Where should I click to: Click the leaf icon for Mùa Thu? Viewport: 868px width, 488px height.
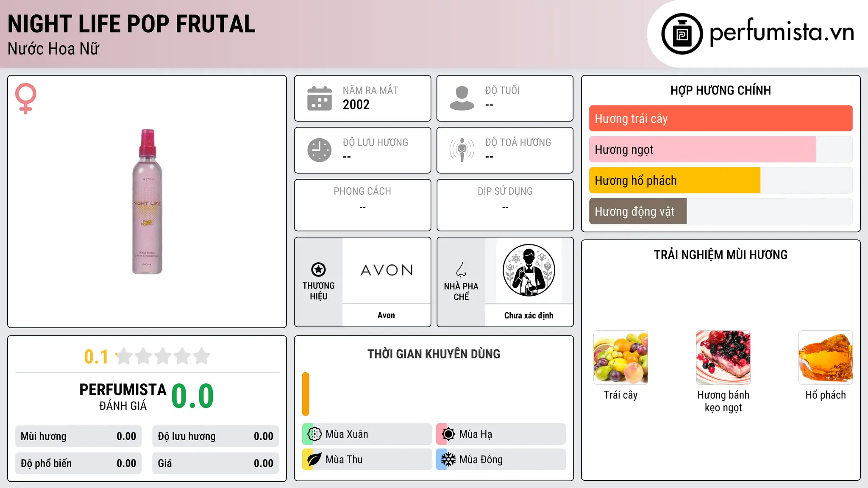coord(314,460)
